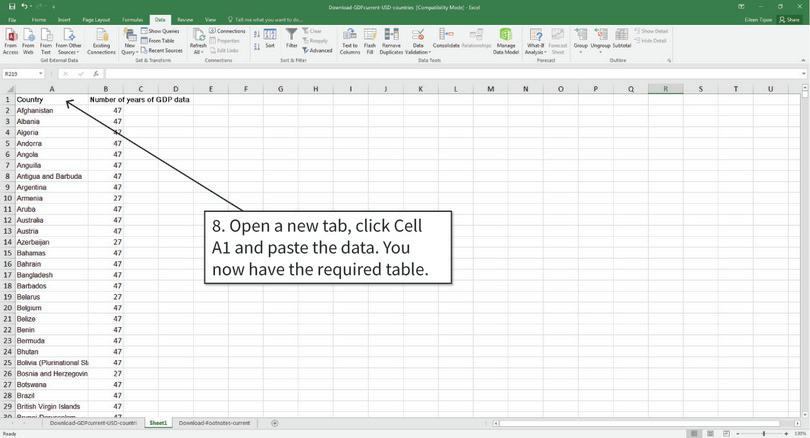The width and height of the screenshot is (810, 438).
Task: Click the Share button
Action: 789,20
